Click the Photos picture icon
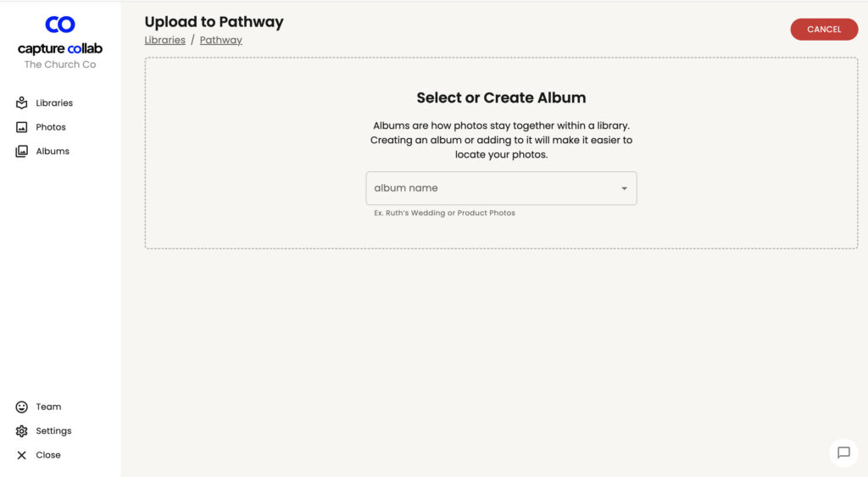Viewport: 868px width, 477px height. coord(21,127)
